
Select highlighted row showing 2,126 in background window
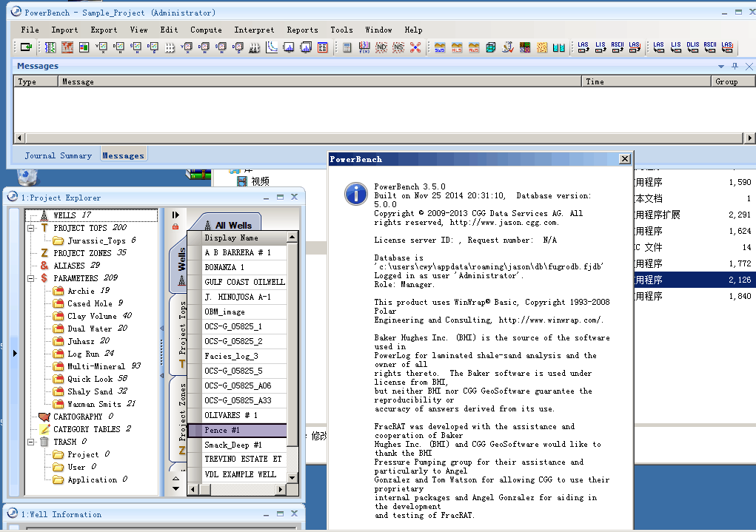coord(695,280)
